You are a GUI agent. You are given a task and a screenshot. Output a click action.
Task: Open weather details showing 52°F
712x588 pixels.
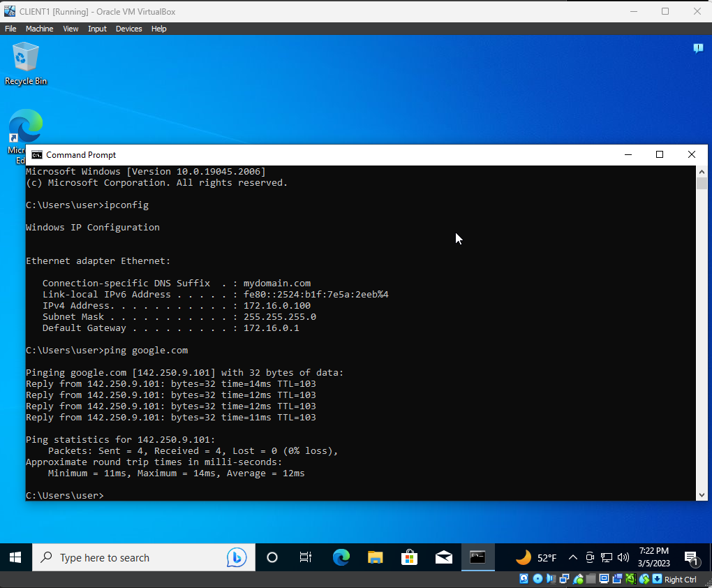pyautogui.click(x=537, y=557)
